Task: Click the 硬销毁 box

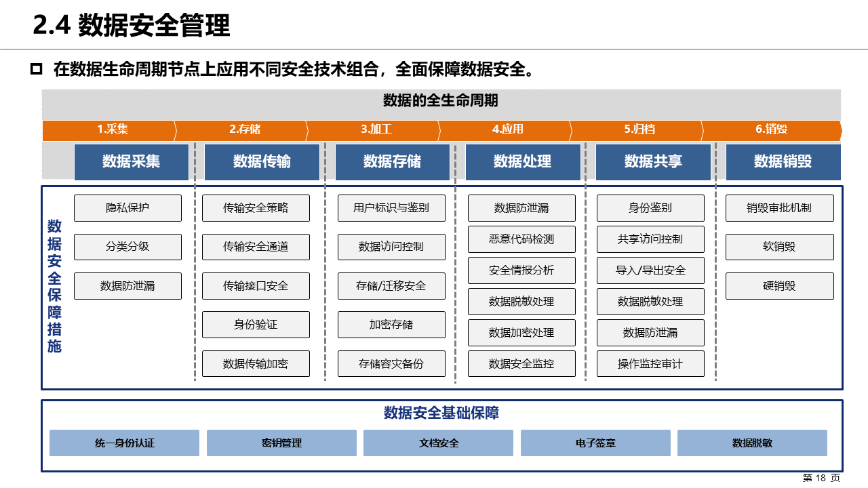Action: (x=779, y=286)
